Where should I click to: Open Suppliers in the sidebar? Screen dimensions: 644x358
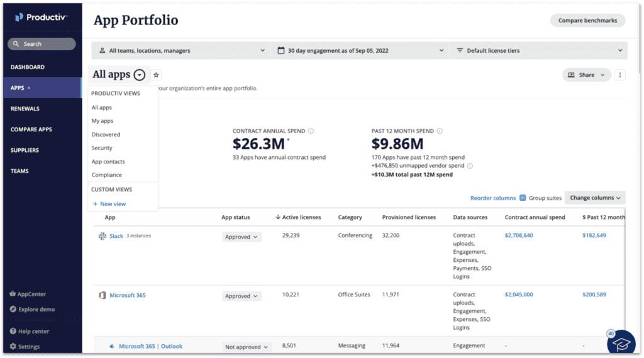click(25, 150)
